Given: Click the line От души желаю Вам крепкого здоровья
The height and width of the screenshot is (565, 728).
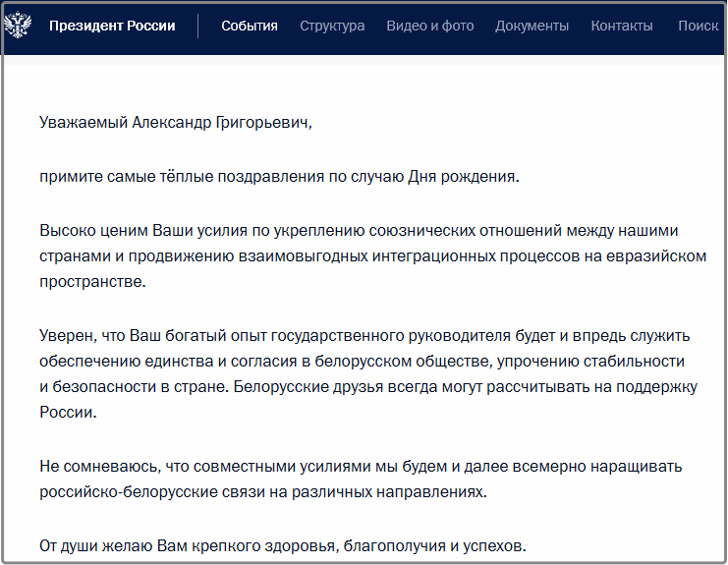Looking at the screenshot, I should pos(282,546).
